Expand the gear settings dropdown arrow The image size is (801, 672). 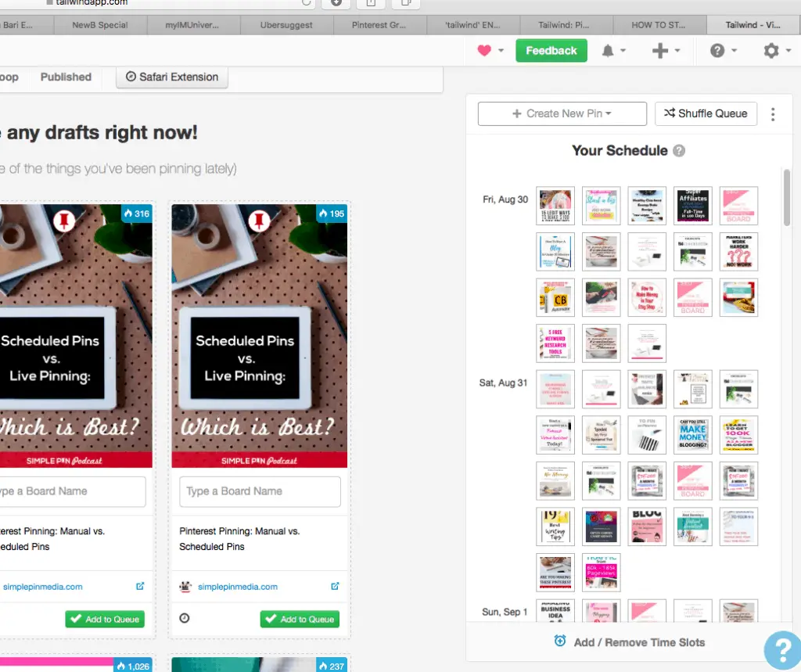click(788, 51)
